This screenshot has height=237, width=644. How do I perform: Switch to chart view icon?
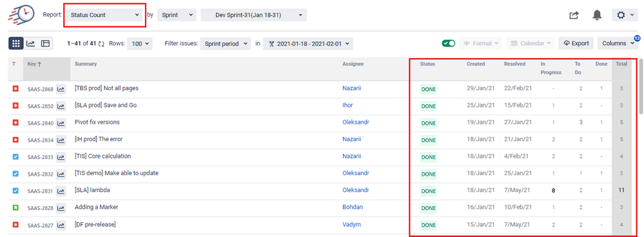30,43
